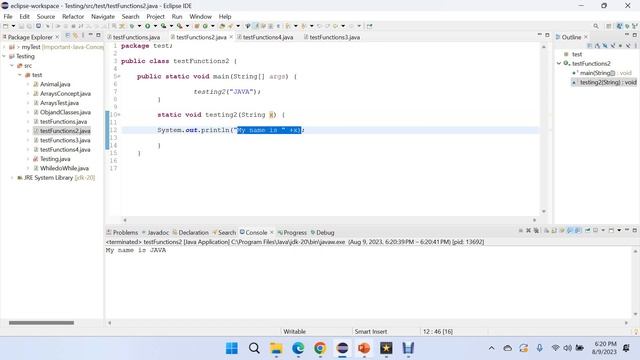
Task: Close the testFunctions2.java editor tab
Action: tap(231, 37)
